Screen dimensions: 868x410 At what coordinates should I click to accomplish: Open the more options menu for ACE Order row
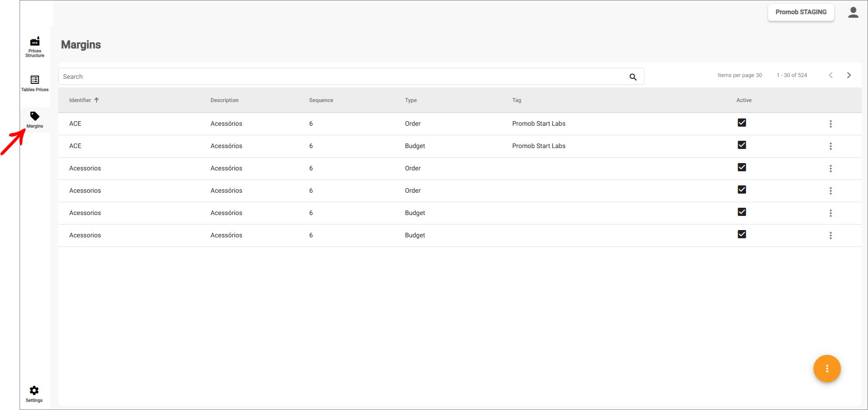tap(830, 124)
